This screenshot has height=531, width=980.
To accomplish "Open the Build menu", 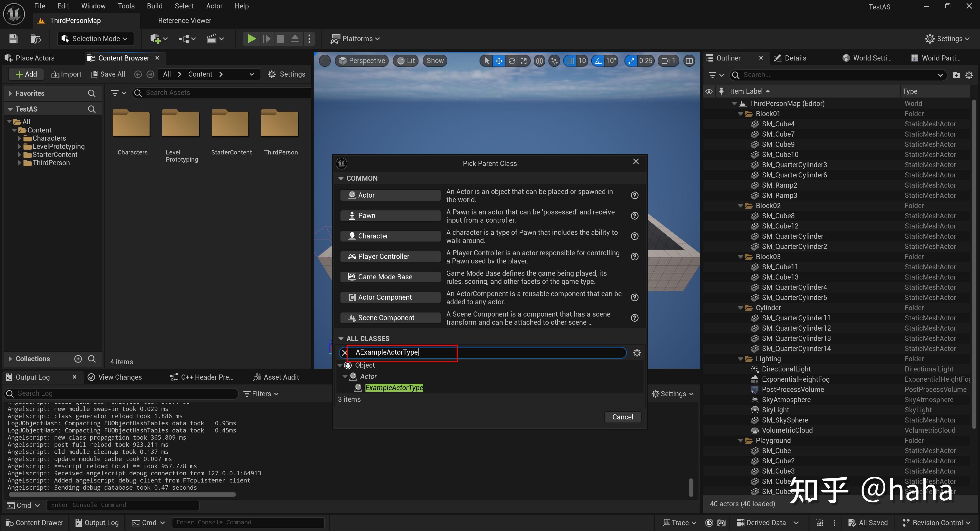I will point(154,6).
